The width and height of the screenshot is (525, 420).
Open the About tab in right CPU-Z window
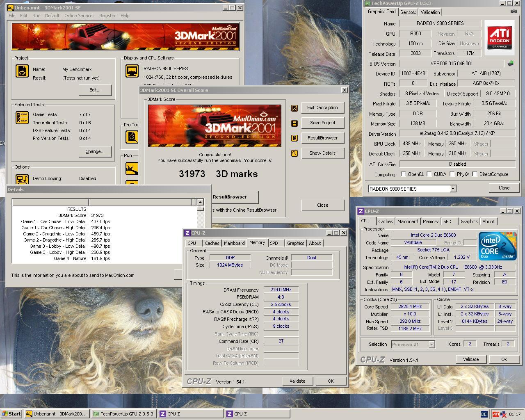(488, 221)
